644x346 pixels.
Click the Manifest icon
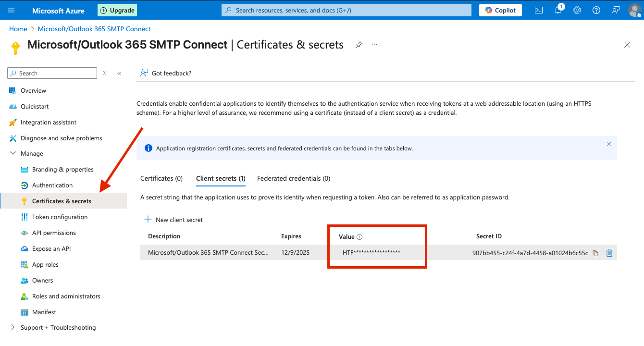pyautogui.click(x=25, y=312)
